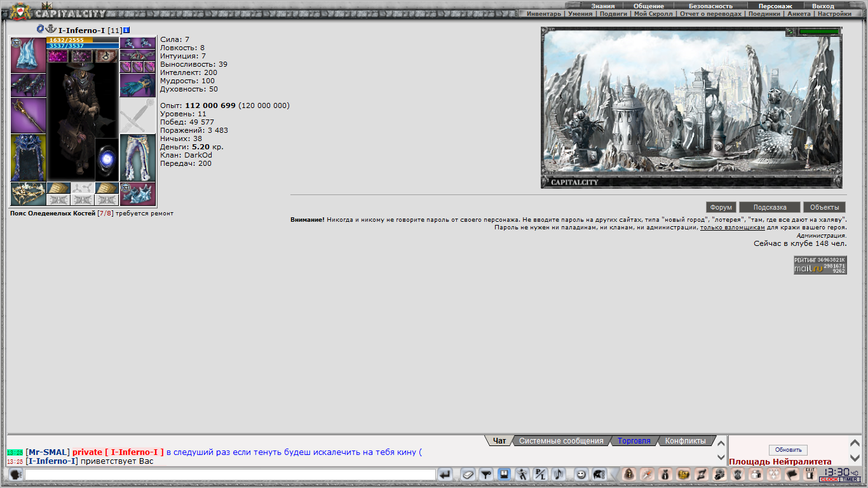Screen dimensions: 868x488
Task: Click the flag icon in bottom toolbar
Action: tap(792, 474)
